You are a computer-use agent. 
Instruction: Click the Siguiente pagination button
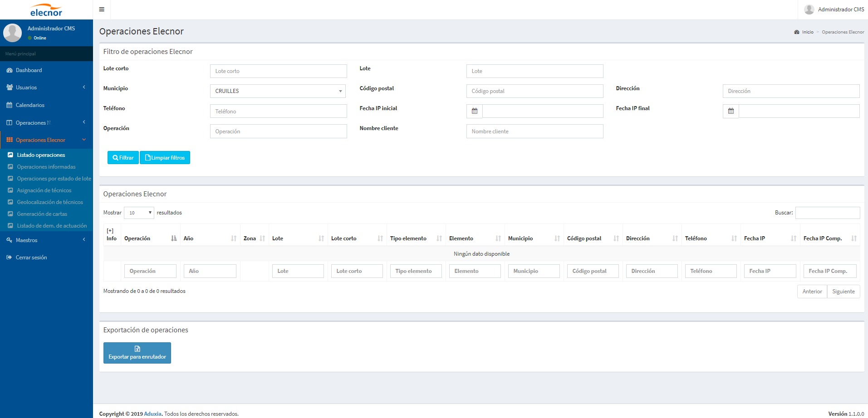(843, 292)
